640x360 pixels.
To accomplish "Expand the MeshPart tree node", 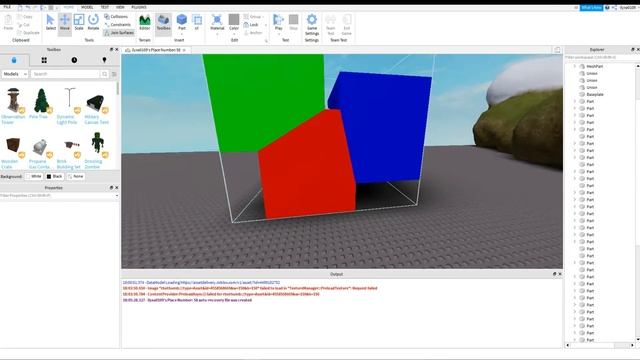I will tap(575, 66).
